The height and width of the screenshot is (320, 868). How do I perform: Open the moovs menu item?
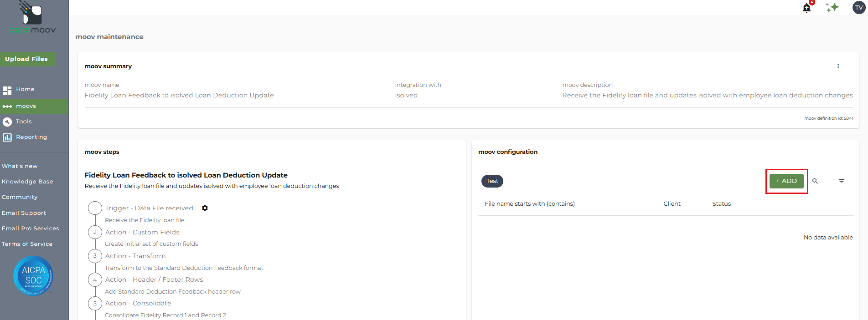click(26, 106)
